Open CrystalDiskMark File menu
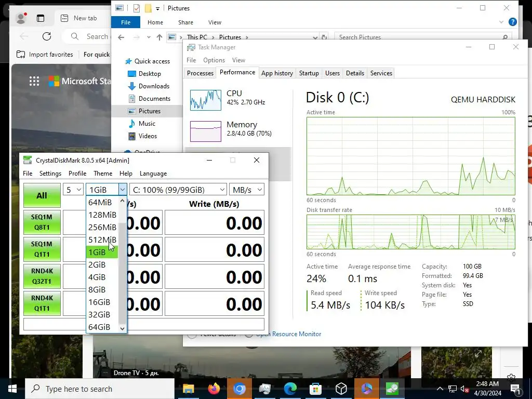The width and height of the screenshot is (532, 399). [x=28, y=174]
